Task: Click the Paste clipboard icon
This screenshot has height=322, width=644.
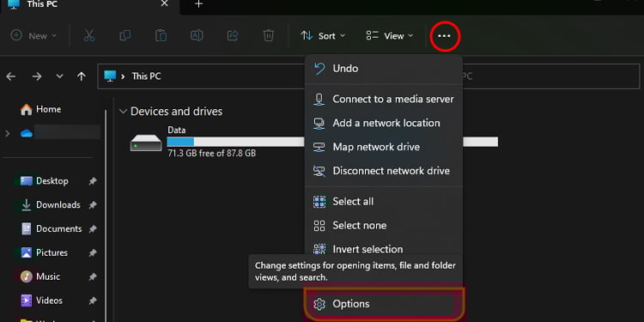Action: coord(161,36)
